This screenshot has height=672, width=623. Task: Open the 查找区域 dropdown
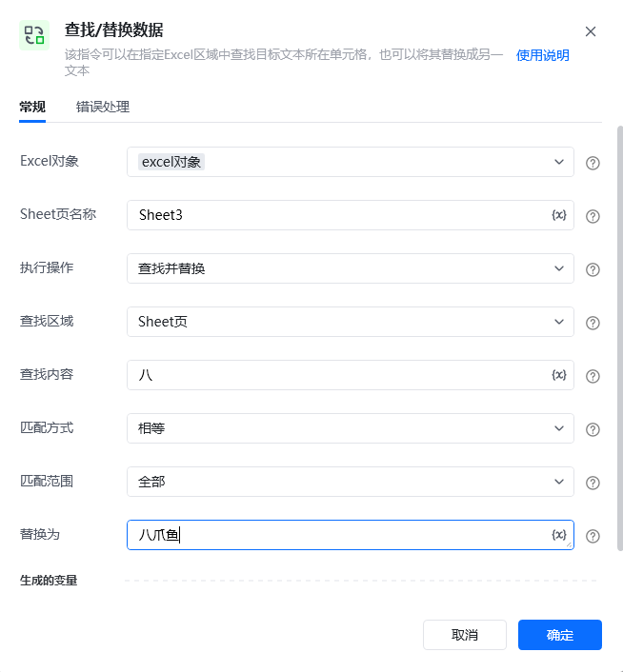pos(351,322)
